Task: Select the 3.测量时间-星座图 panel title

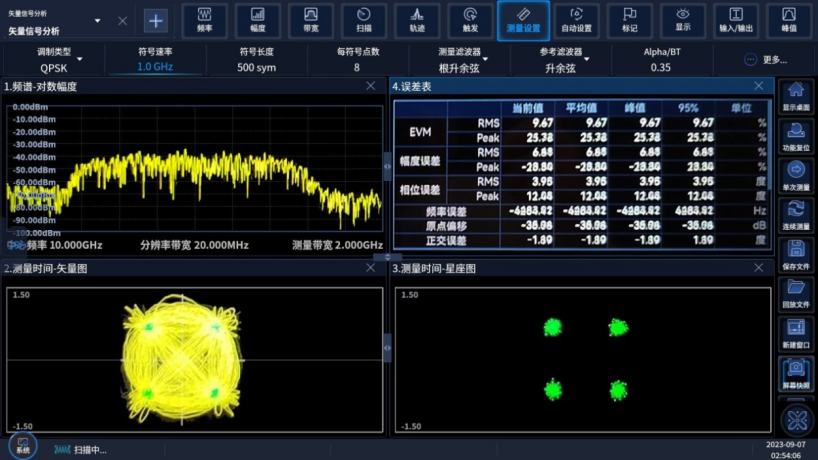Action: click(x=434, y=268)
